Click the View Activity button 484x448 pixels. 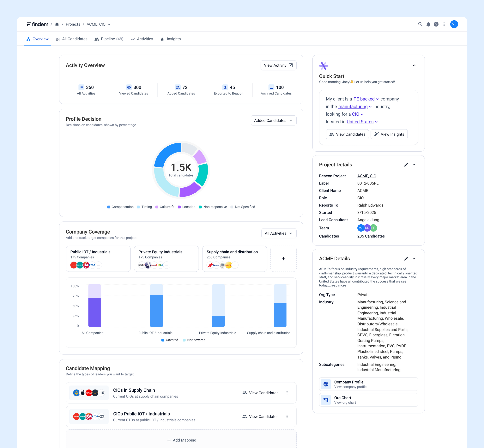[278, 65]
